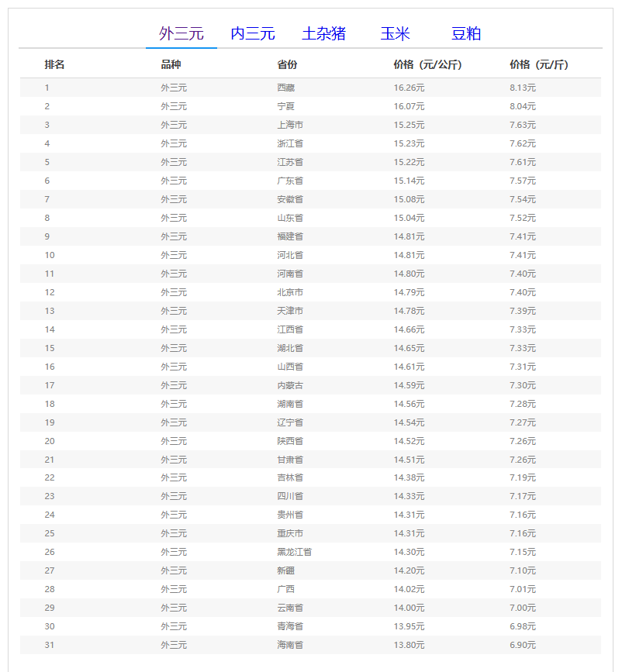
Task: Click the 省份 column header
Action: click(287, 64)
